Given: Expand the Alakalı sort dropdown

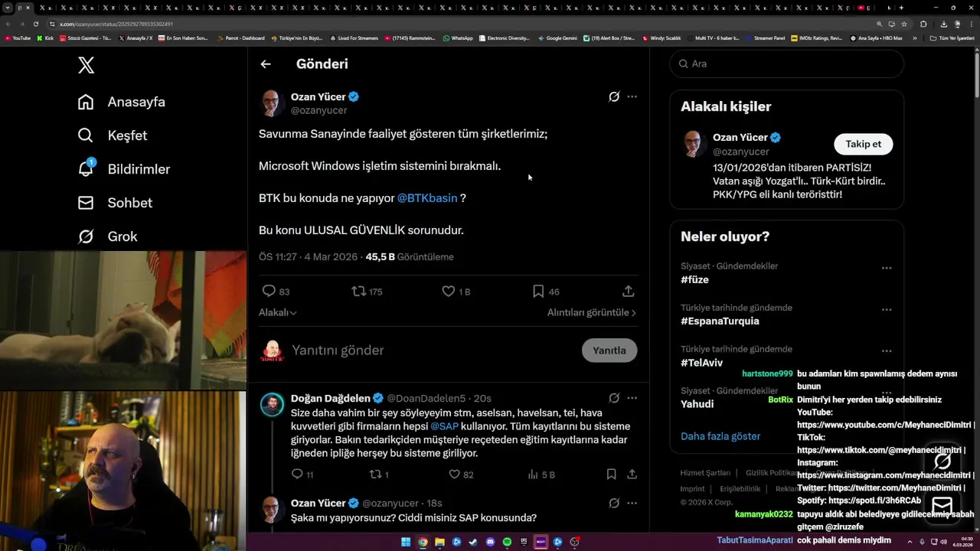Looking at the screenshot, I should pos(278,312).
